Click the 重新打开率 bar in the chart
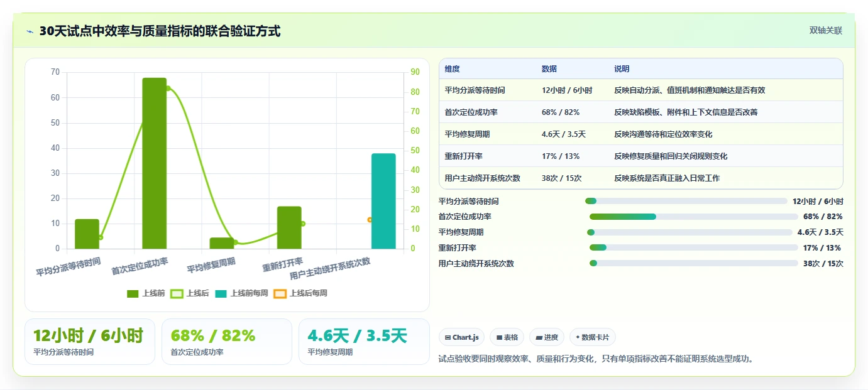 pos(289,227)
